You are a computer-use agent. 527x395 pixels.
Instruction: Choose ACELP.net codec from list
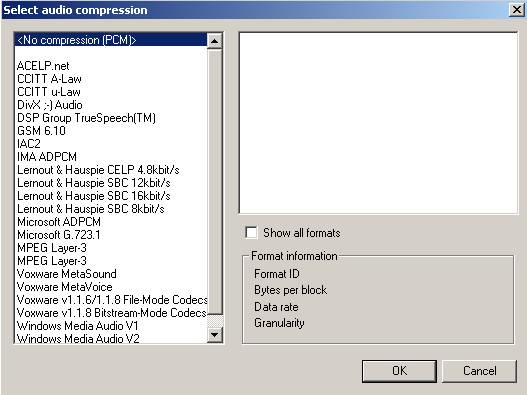coord(111,66)
